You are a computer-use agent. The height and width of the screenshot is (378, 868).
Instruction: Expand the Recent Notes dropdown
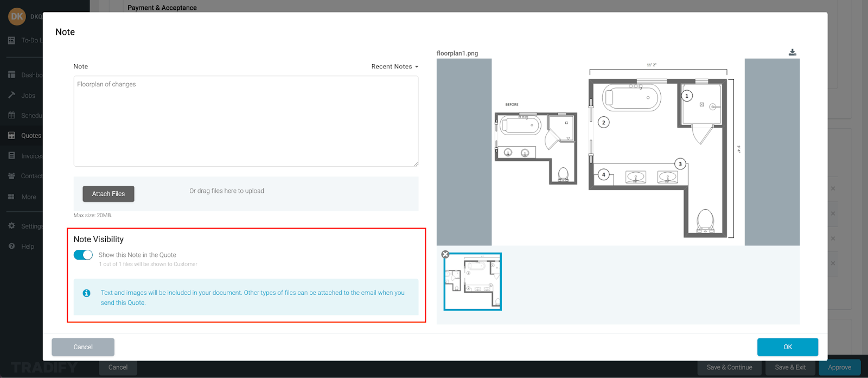[394, 66]
